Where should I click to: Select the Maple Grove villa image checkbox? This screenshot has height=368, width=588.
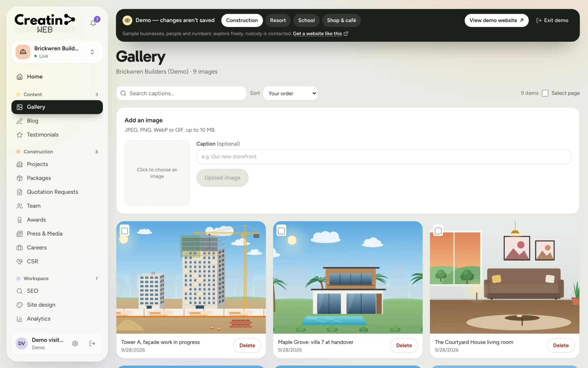pos(281,231)
